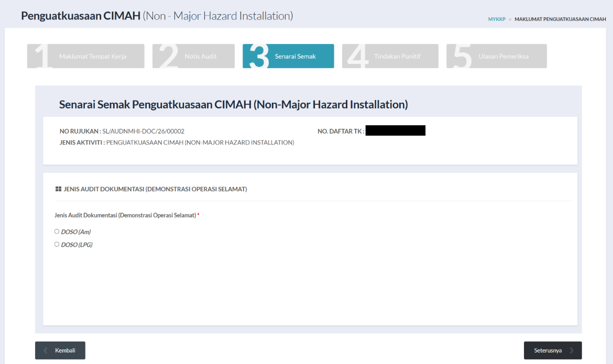Go back with the Kembali button
This screenshot has height=364, width=613.
click(x=60, y=350)
